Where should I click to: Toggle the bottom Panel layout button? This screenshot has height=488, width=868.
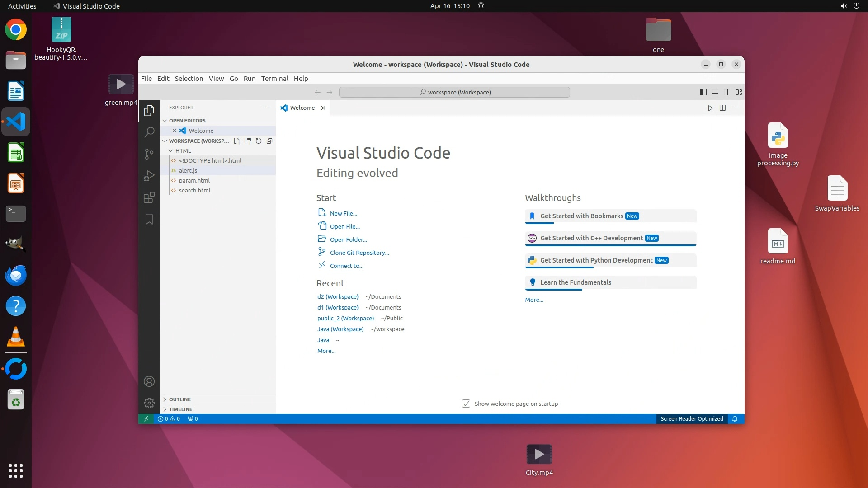(715, 92)
